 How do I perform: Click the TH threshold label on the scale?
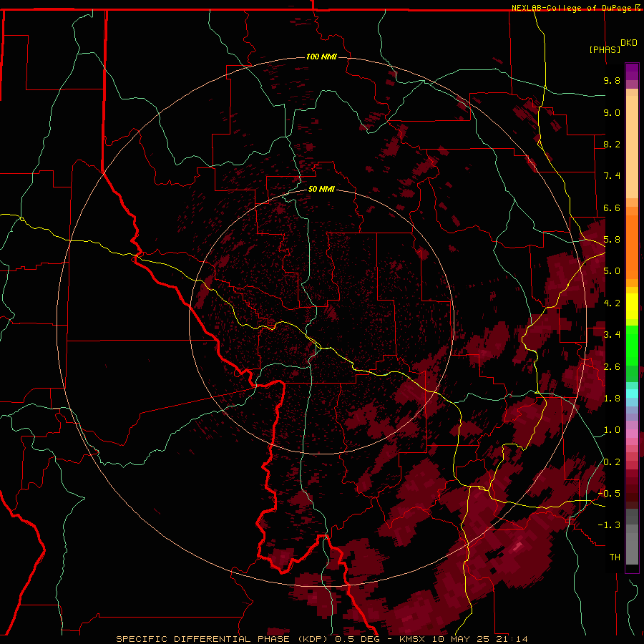point(615,557)
